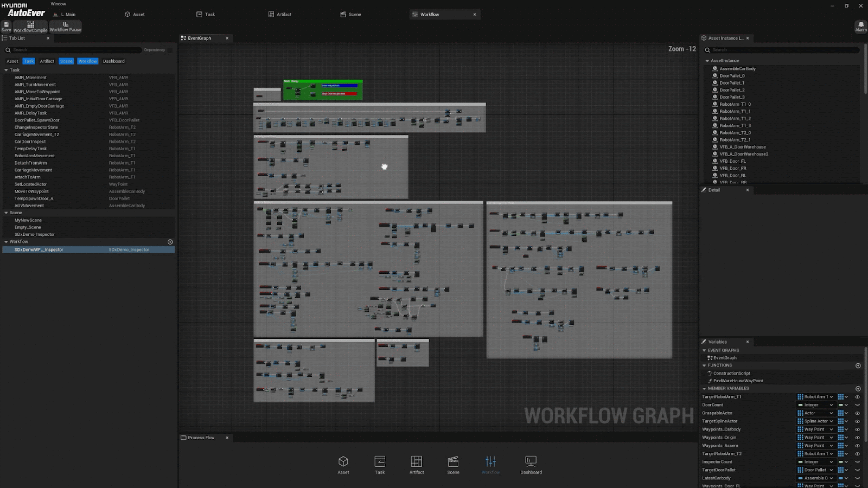Viewport: 868px width, 488px height.
Task: Toggle visibility eye for TargetRobotArm_T1 variable
Action: click(x=858, y=397)
